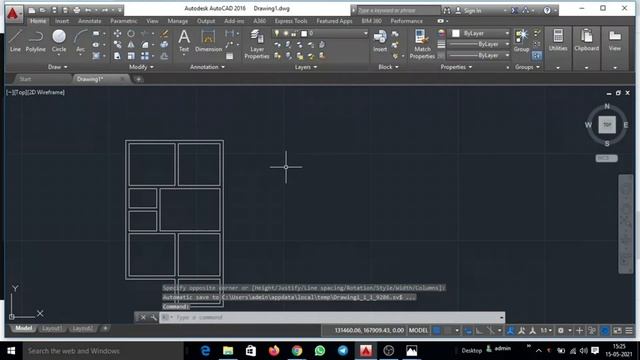Viewport: 640px width, 360px height.
Task: Expand the Layers panel dropdown
Action: [306, 67]
